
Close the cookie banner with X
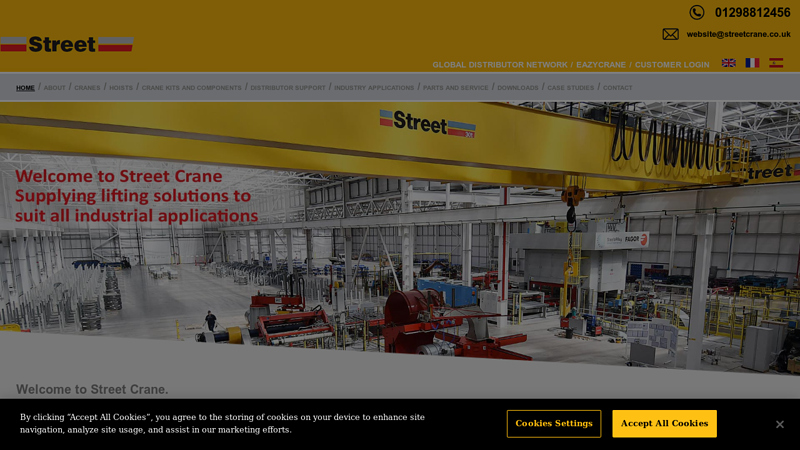(x=780, y=424)
